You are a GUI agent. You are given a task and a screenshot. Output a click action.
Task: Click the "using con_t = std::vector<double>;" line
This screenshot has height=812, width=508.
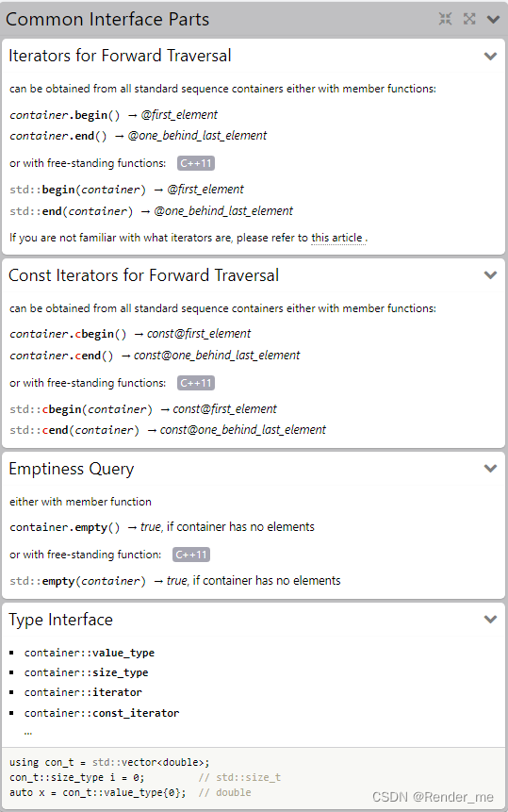pos(109,762)
